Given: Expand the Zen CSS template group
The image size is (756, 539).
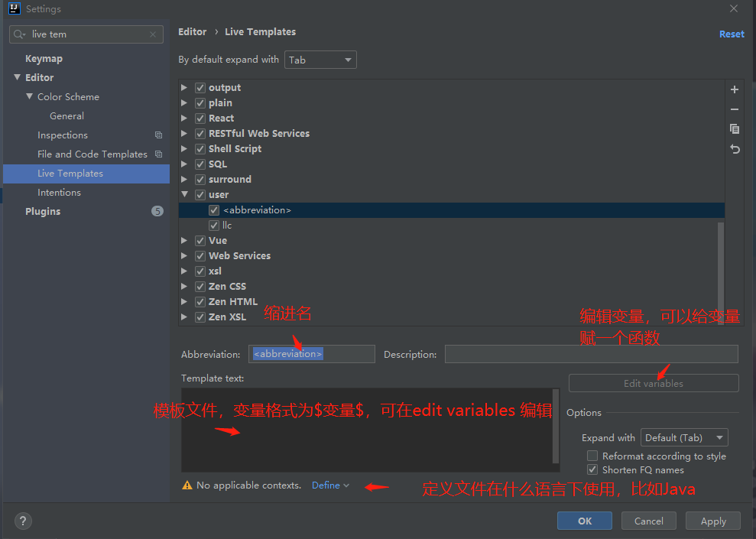Looking at the screenshot, I should (x=184, y=286).
